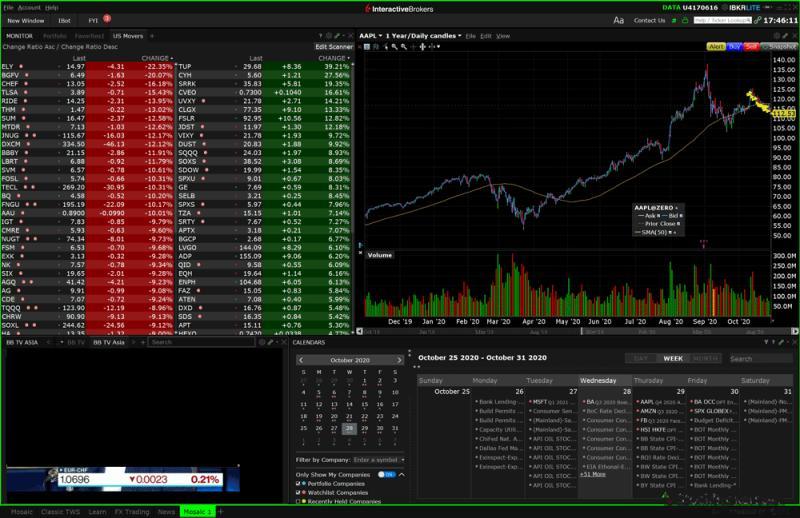
Task: Click first chart toolbar table icon
Action: point(366,47)
